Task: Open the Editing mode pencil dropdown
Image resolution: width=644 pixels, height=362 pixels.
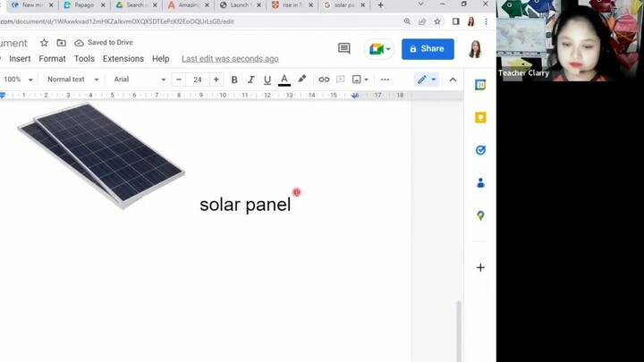Action: click(x=427, y=80)
